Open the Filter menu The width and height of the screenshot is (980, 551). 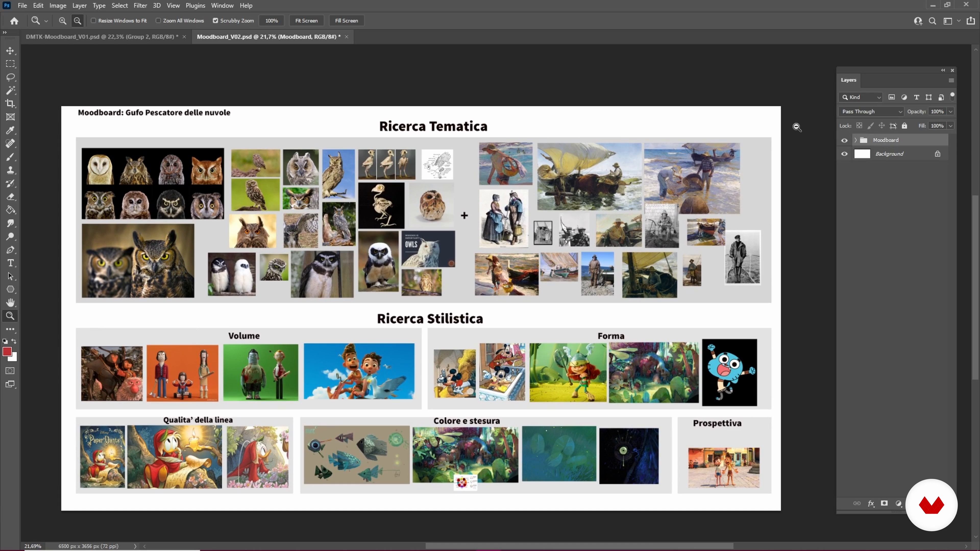click(140, 5)
